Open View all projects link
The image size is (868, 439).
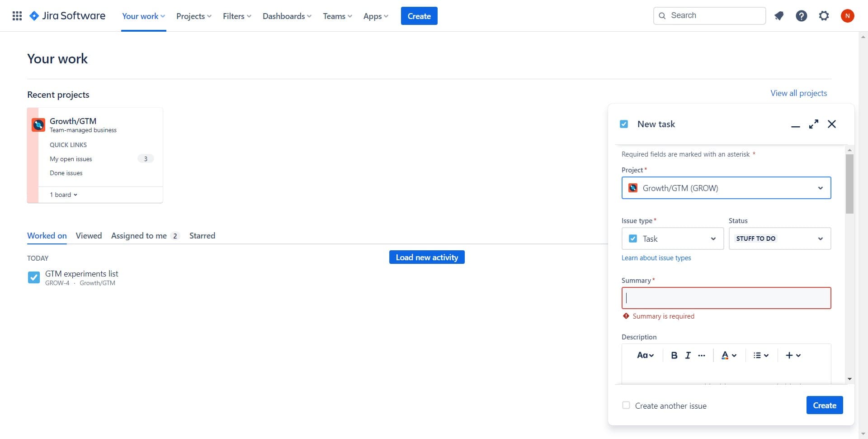pyautogui.click(x=798, y=93)
